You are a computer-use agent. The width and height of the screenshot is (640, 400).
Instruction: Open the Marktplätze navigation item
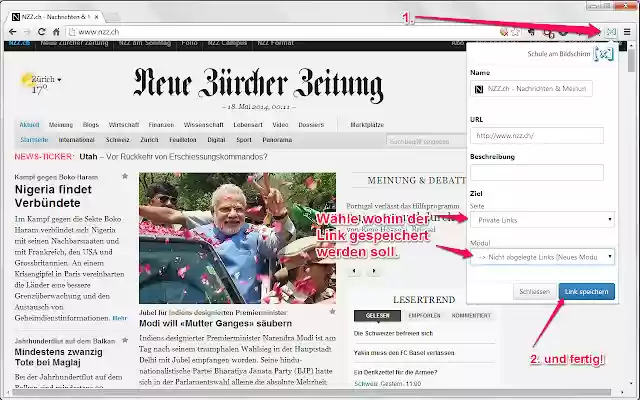click(367, 124)
